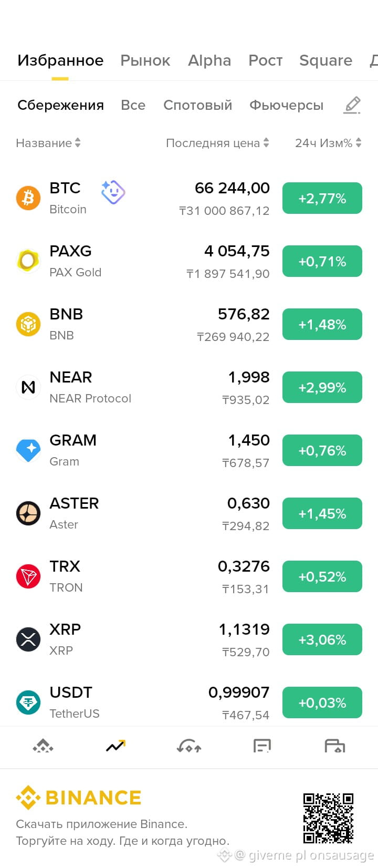Open the Trade swap icon in bottom navigation
Viewport: 378px width, 868px height.
189,746
